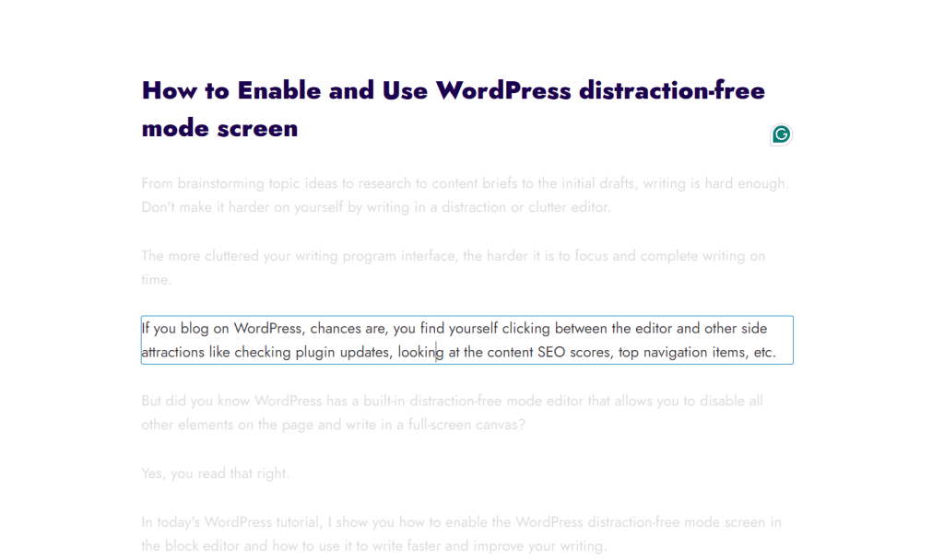Open the Grammarly icon beside the title
The width and height of the screenshot is (944, 560).
click(781, 134)
